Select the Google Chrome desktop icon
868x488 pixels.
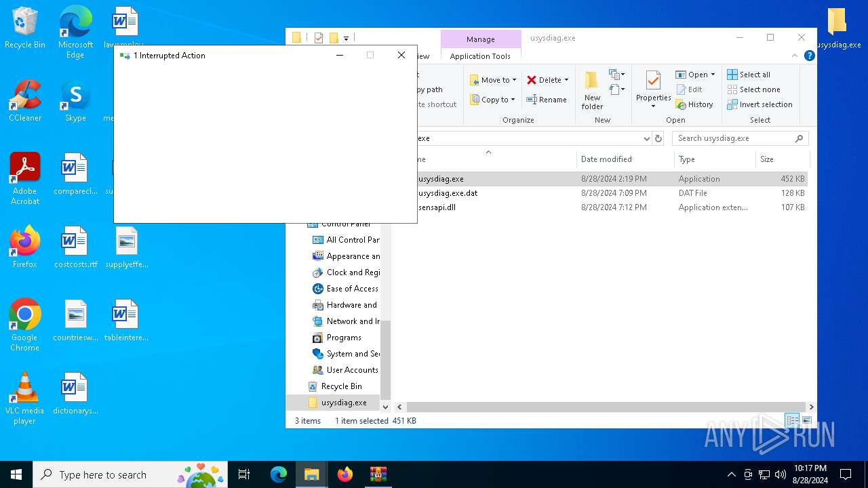25,325
